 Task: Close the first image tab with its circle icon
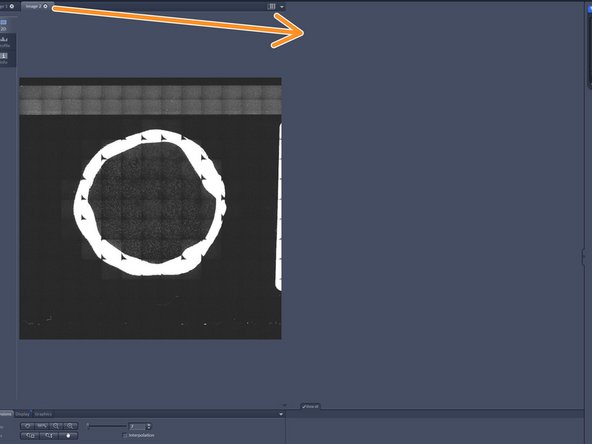(12, 6)
